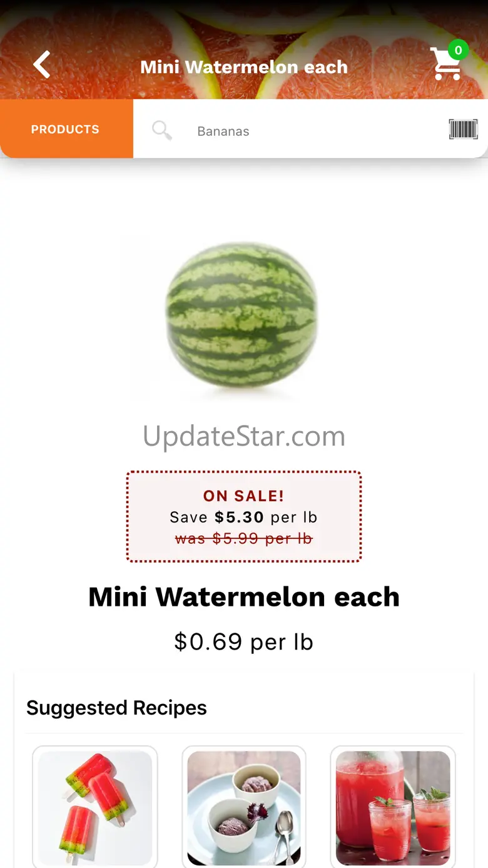Switch to the PRODUCTS tab

pos(66,129)
